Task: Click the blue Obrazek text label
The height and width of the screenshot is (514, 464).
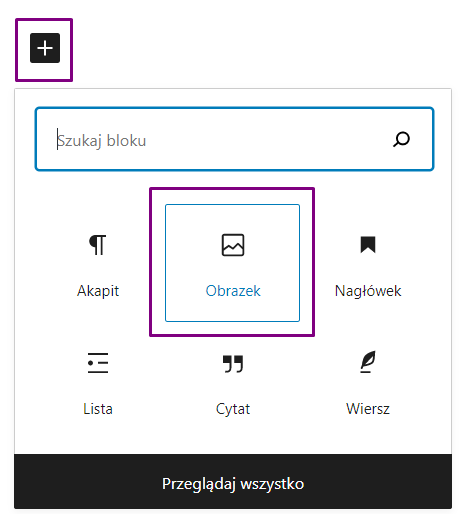Action: coord(233,291)
